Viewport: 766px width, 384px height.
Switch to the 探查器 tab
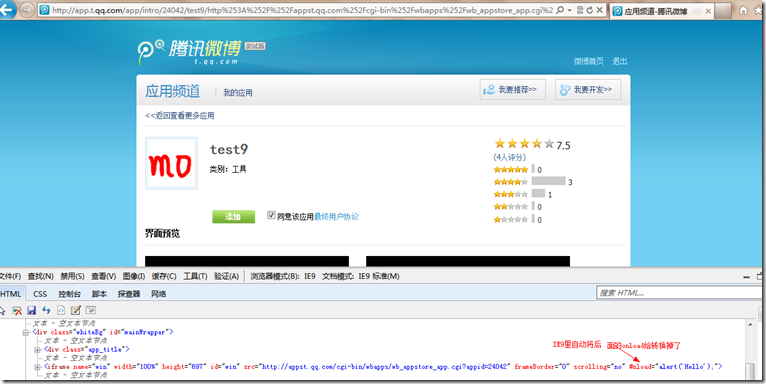pyautogui.click(x=129, y=294)
